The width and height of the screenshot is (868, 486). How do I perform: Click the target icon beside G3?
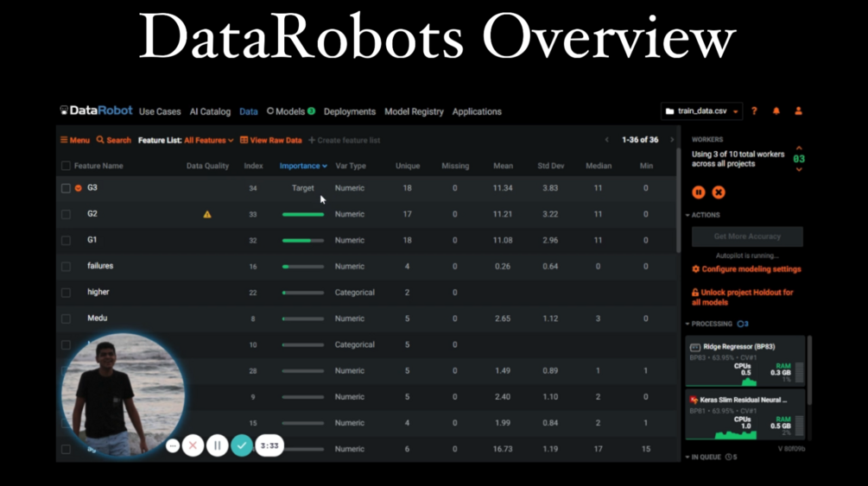click(x=78, y=188)
